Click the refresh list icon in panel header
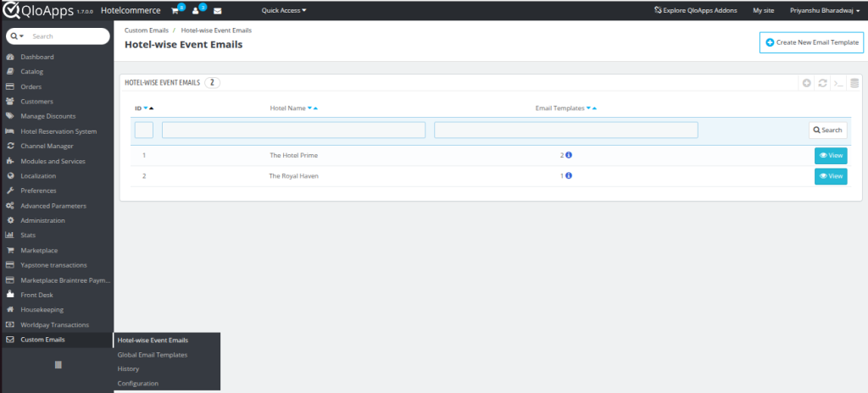 coord(822,83)
